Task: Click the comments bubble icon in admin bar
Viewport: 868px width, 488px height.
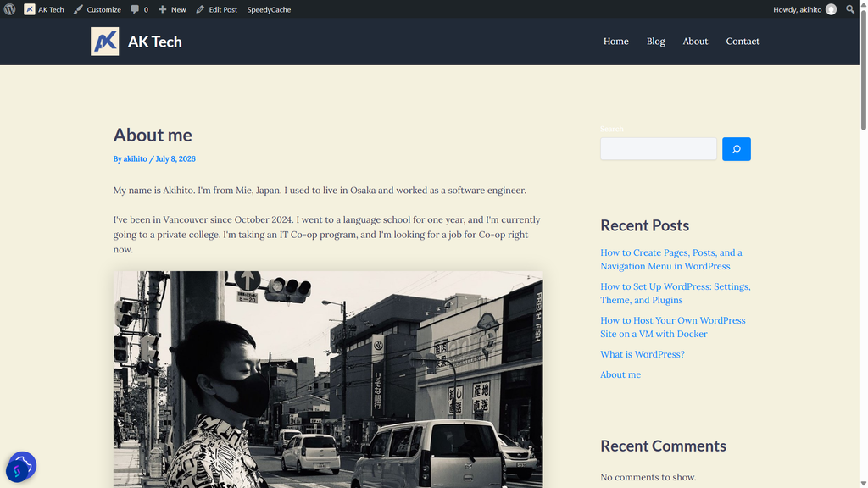Action: pos(135,9)
